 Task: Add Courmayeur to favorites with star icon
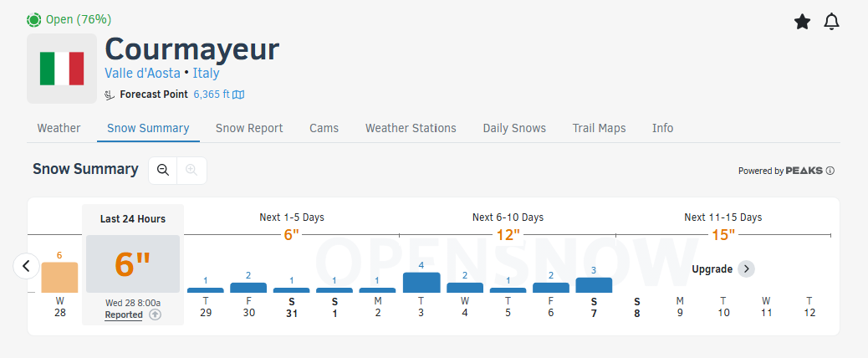(x=802, y=22)
